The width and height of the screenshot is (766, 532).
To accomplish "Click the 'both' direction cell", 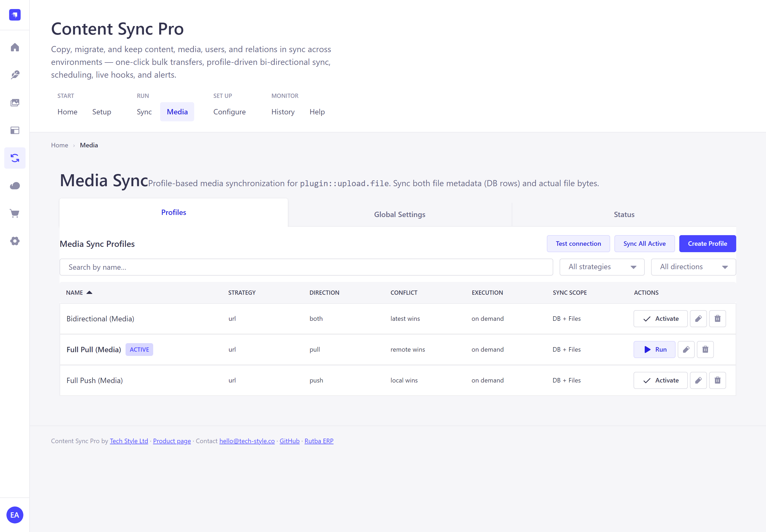I will coord(316,319).
